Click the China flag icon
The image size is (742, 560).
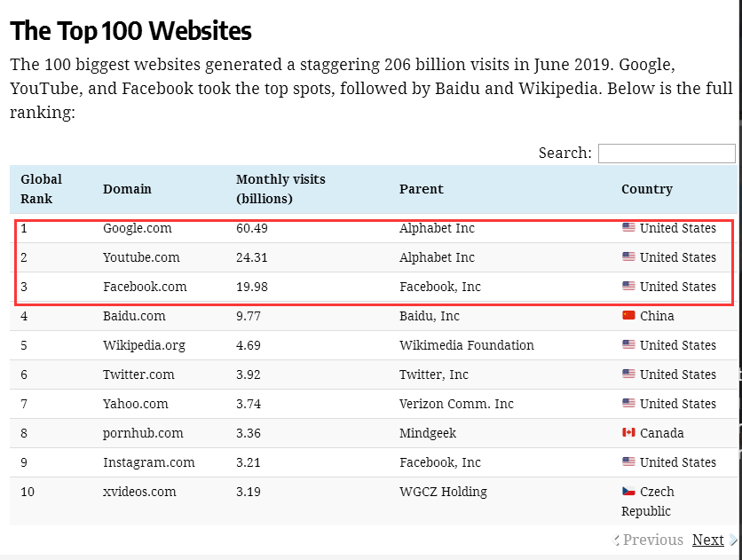point(628,315)
